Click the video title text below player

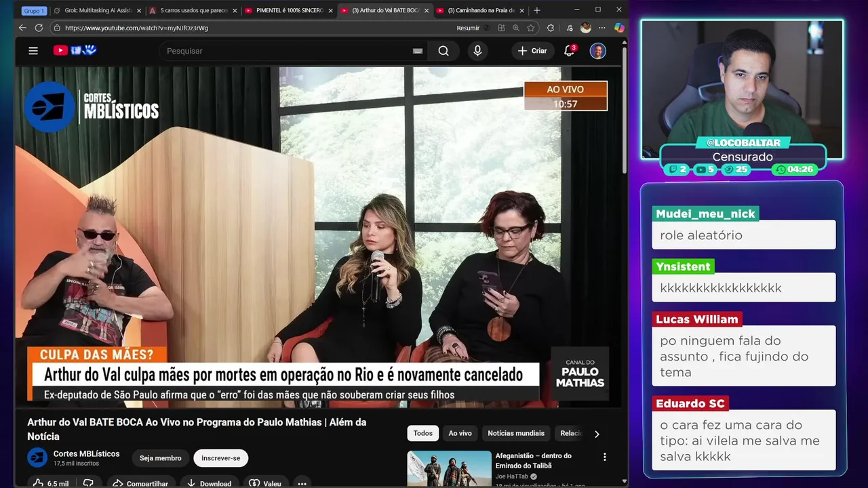point(197,429)
